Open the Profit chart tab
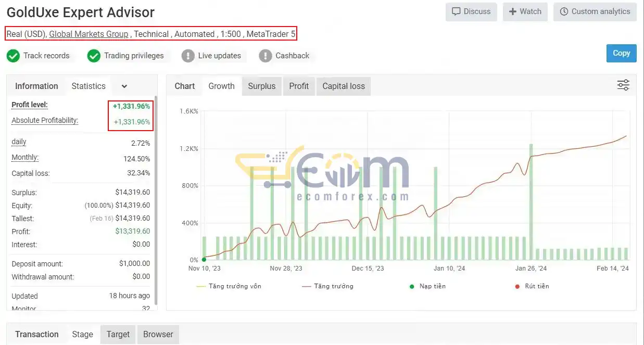This screenshot has height=345, width=644. point(299,86)
